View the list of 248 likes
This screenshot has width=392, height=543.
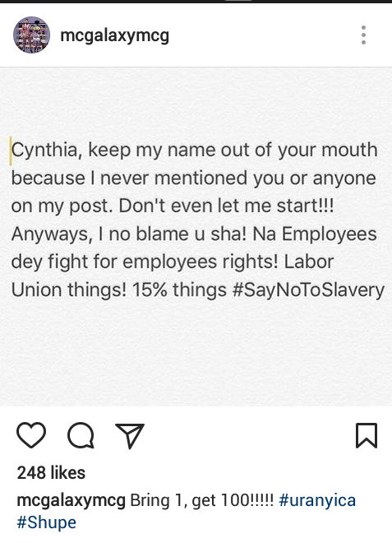click(x=51, y=473)
